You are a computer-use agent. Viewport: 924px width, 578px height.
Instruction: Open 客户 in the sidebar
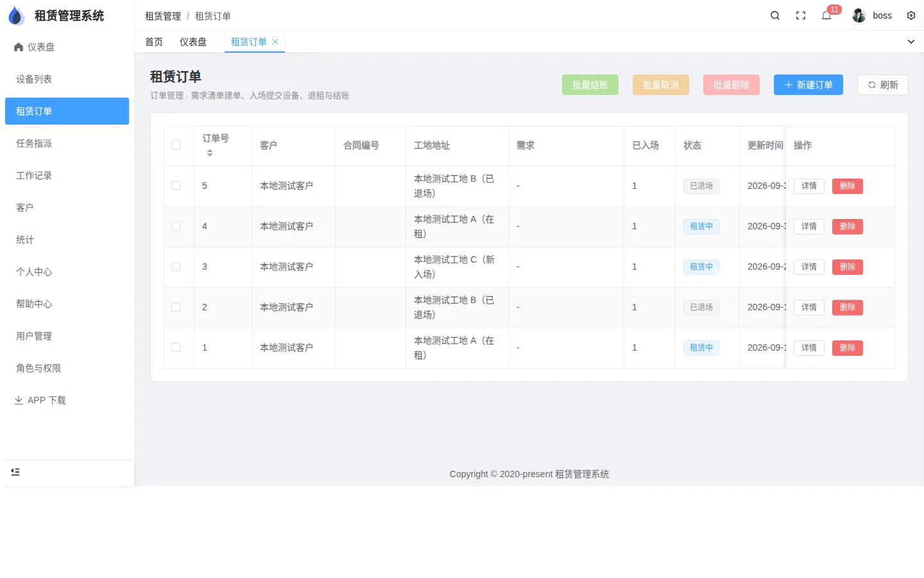tap(67, 207)
